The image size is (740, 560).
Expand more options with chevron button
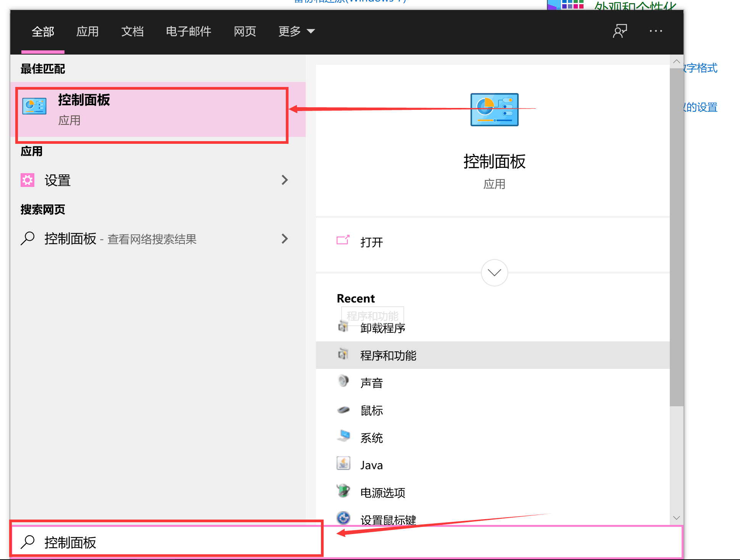495,272
